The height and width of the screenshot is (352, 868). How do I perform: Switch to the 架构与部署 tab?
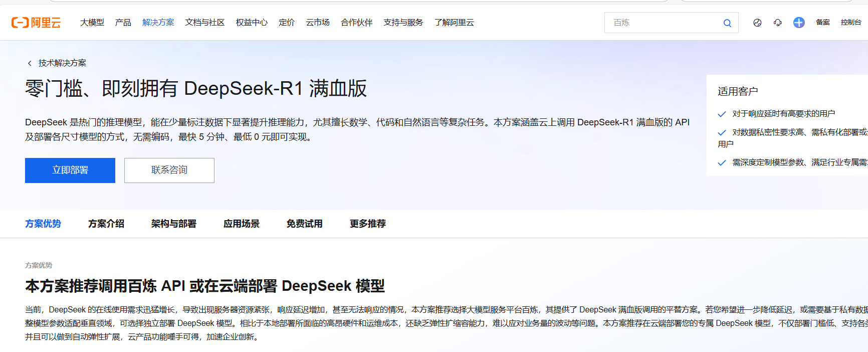[x=174, y=224]
